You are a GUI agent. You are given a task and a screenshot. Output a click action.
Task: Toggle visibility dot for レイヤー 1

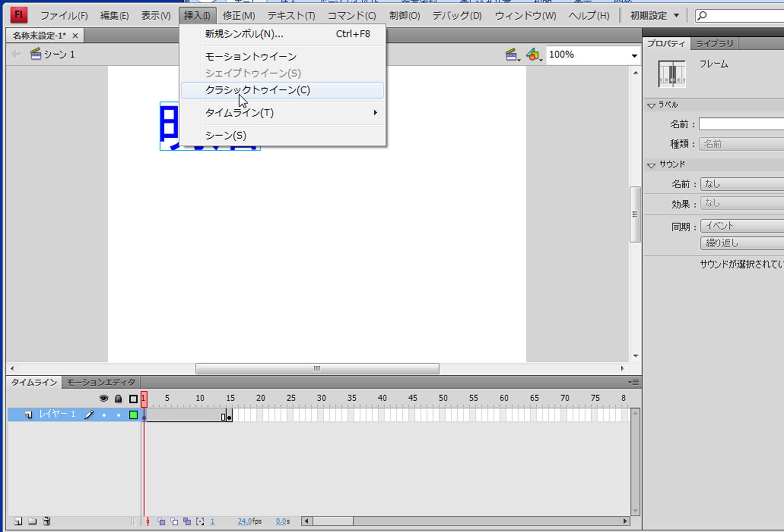point(104,415)
